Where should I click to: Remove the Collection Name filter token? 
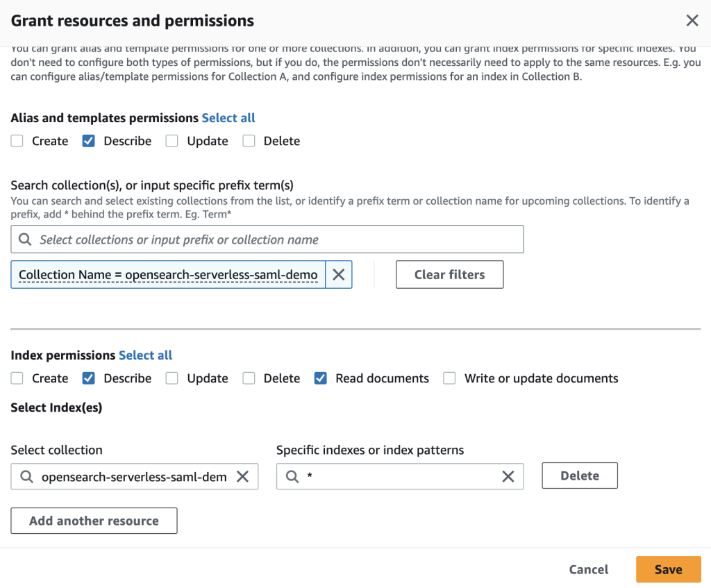pos(338,275)
